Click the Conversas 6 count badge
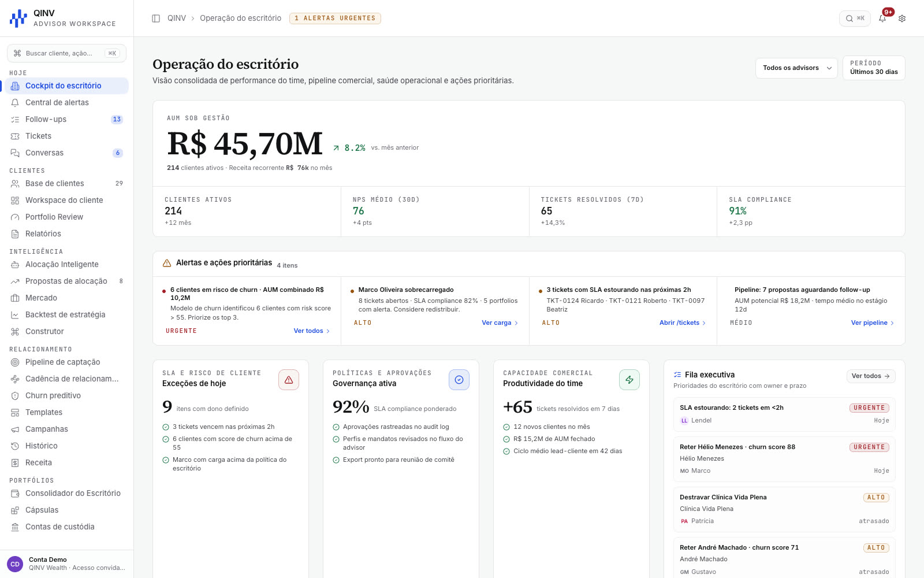924x578 pixels. pos(118,153)
